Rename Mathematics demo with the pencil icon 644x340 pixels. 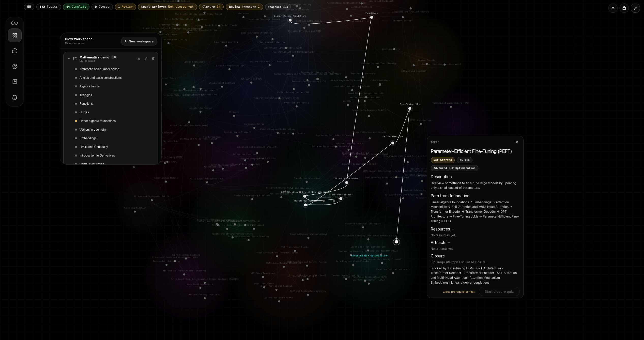click(x=146, y=58)
